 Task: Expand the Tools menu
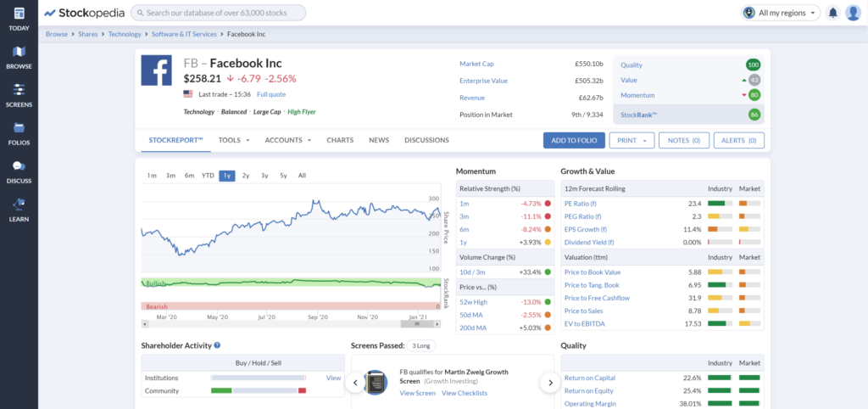point(234,140)
